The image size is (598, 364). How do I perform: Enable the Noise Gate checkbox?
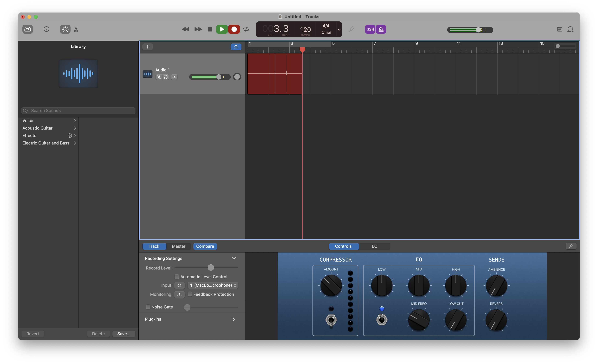pyautogui.click(x=148, y=307)
